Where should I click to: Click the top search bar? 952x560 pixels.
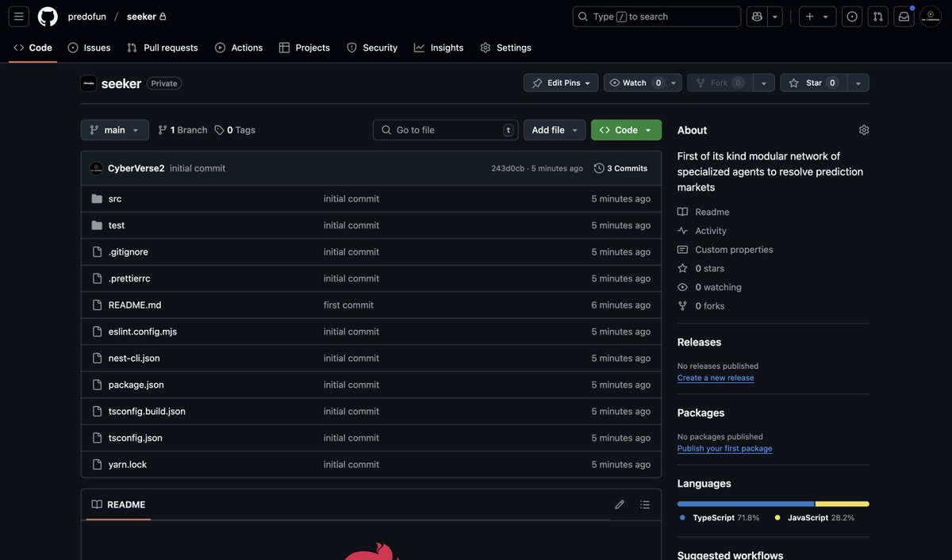pyautogui.click(x=657, y=17)
